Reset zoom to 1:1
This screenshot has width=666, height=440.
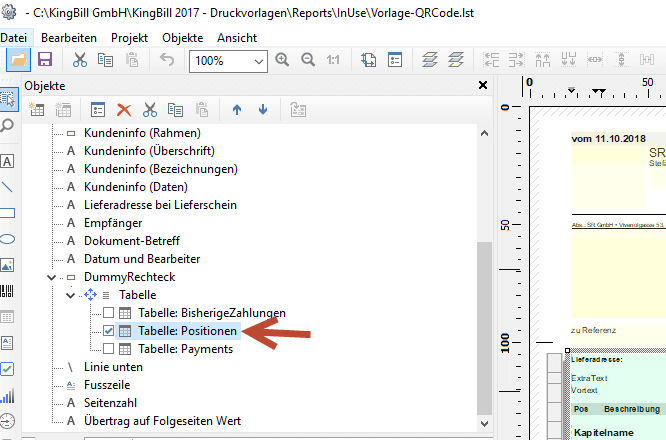pos(333,60)
